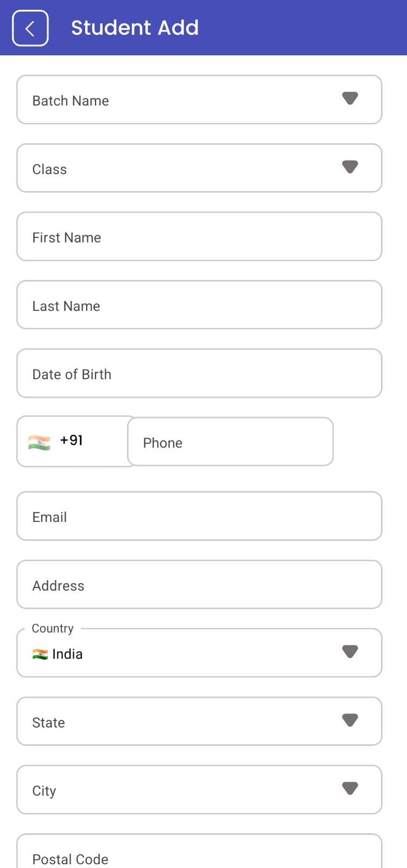Expand the State dropdown arrow

[350, 720]
